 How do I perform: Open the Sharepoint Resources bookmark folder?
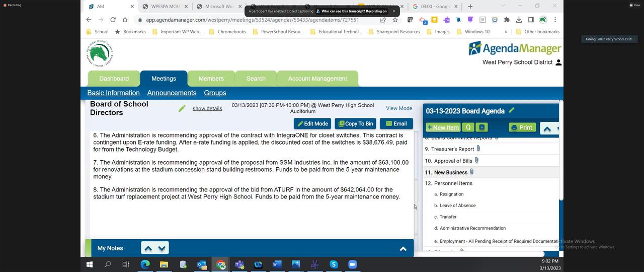pyautogui.click(x=394, y=31)
